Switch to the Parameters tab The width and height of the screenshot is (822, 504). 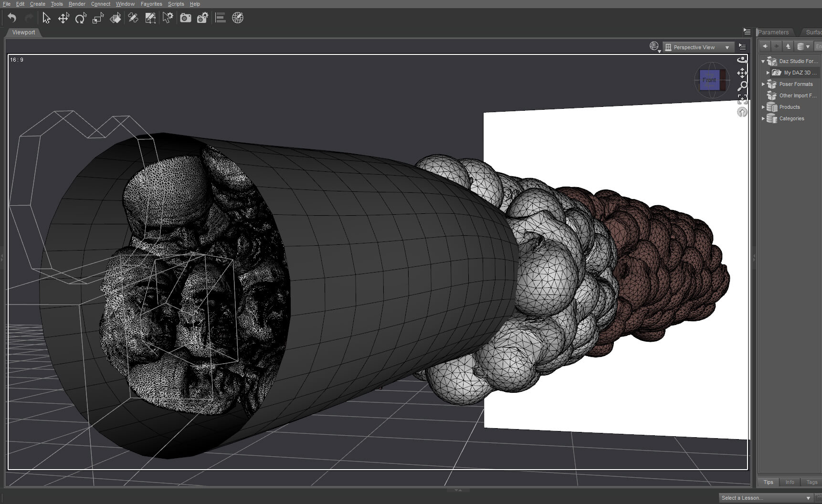tap(773, 32)
